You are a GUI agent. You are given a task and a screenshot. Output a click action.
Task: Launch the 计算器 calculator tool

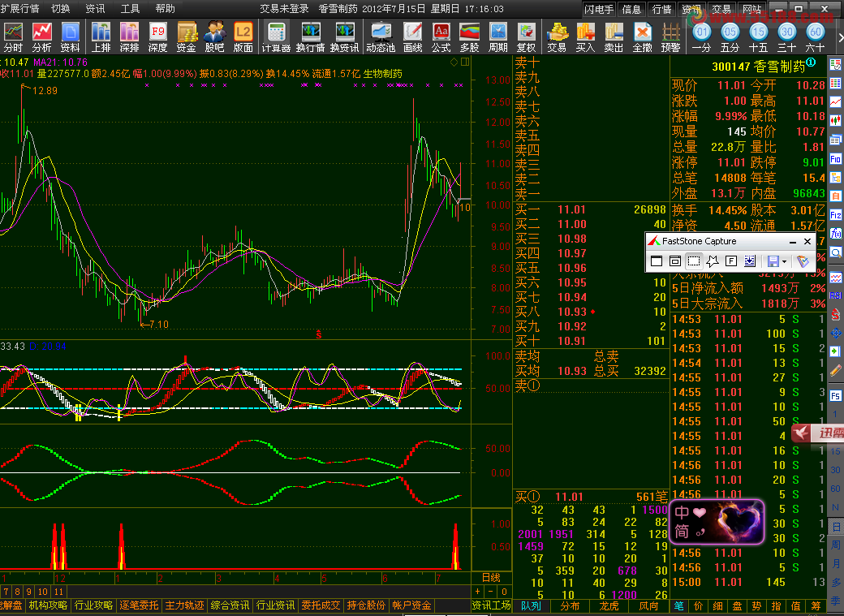pos(276,37)
